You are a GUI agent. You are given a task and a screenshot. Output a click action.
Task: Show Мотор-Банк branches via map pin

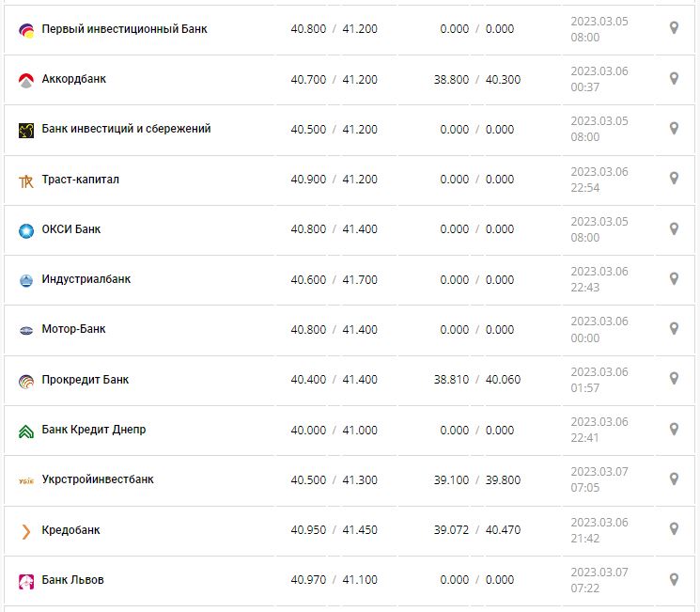click(x=674, y=328)
